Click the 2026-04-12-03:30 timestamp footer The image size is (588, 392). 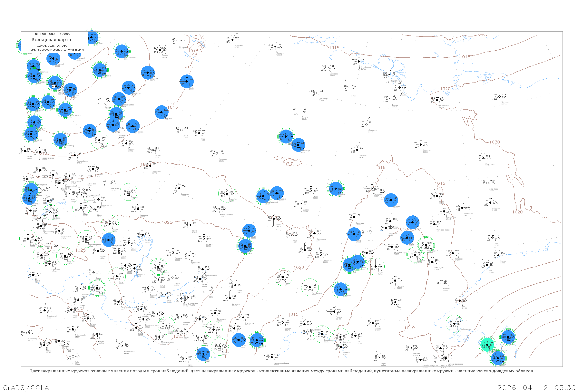537,388
